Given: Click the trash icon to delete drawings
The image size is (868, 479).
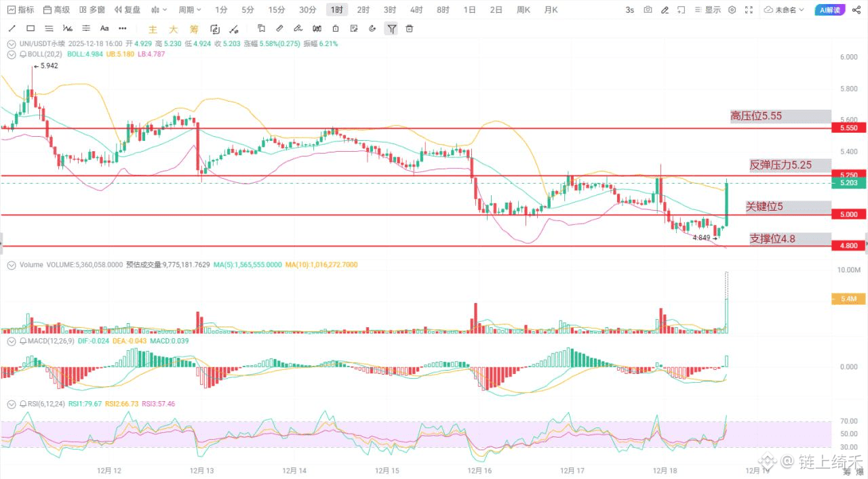Looking at the screenshot, I should (x=410, y=28).
